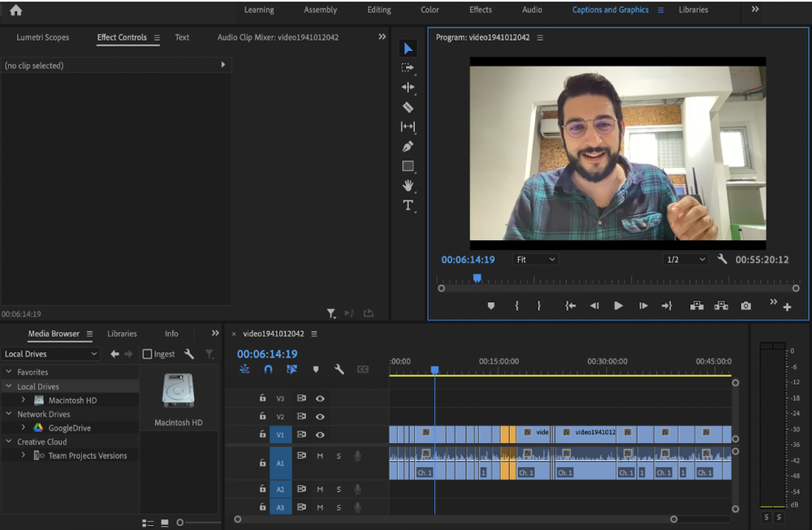This screenshot has height=530, width=812.
Task: Open the Fit zoom level dropdown
Action: [x=536, y=260]
